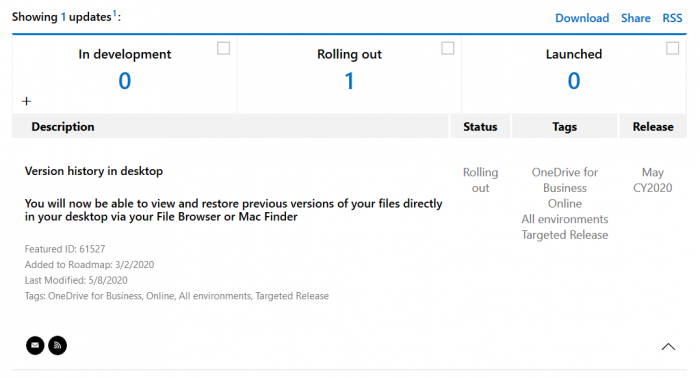700x378 pixels.
Task: Open the Share link
Action: (x=636, y=18)
